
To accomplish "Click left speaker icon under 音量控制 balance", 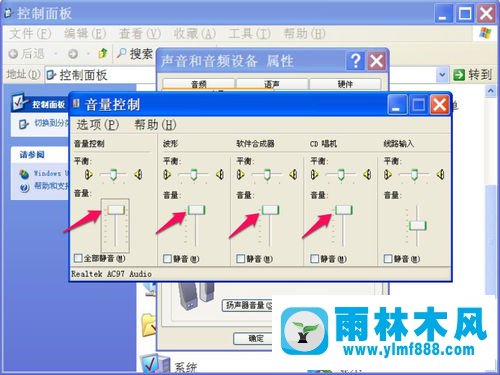I will click(x=88, y=174).
